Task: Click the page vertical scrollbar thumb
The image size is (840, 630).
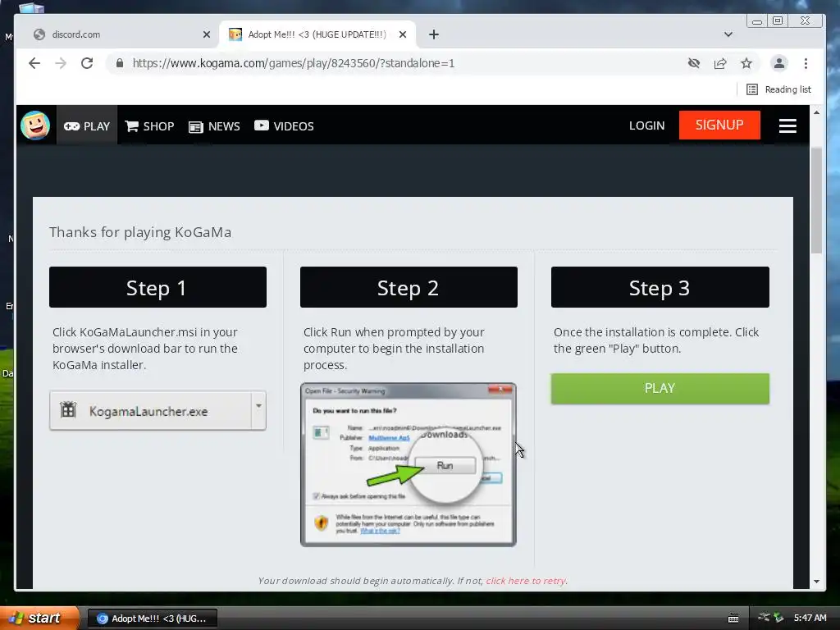Action: [x=816, y=200]
